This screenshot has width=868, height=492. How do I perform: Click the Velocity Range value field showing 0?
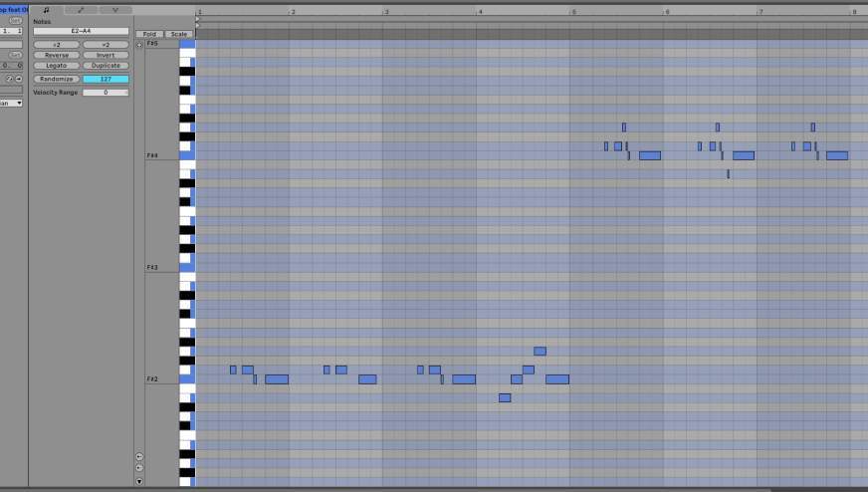[106, 93]
